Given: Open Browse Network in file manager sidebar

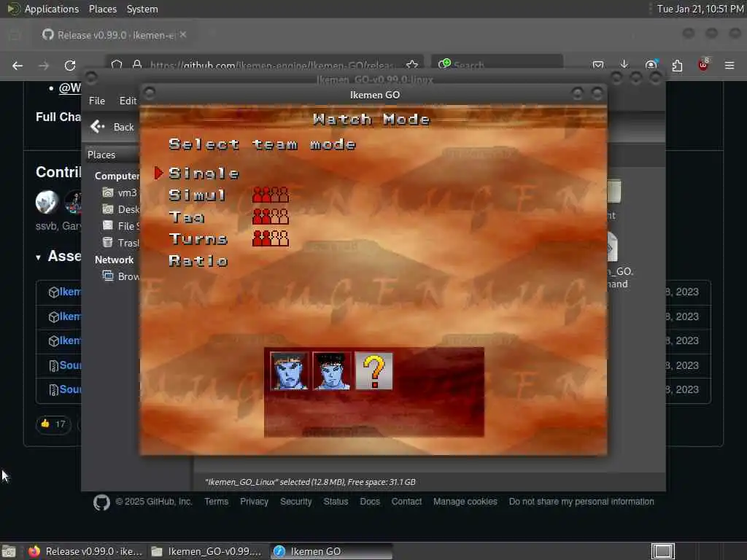Looking at the screenshot, I should click(121, 276).
